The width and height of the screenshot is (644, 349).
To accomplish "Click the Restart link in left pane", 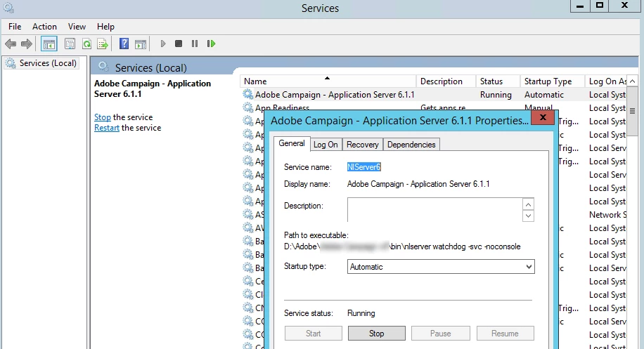I will click(x=107, y=128).
